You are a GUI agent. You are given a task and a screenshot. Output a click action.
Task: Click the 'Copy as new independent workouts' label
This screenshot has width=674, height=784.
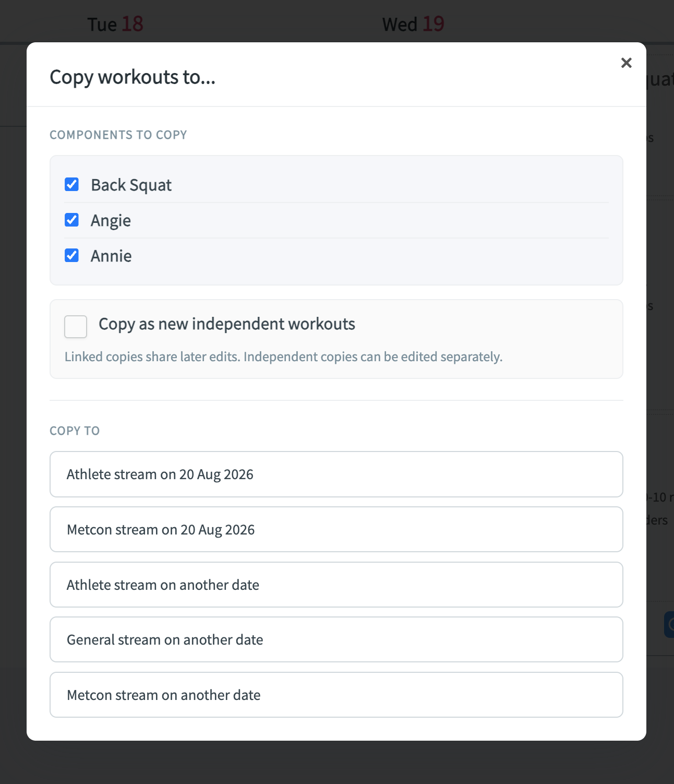[x=227, y=324]
